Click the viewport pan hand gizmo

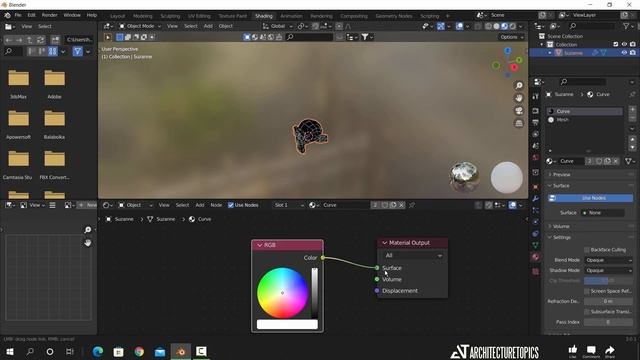(519, 98)
